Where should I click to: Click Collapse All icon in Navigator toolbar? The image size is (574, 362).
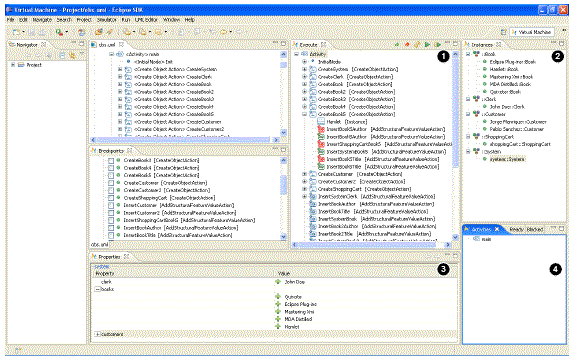tap(62, 55)
